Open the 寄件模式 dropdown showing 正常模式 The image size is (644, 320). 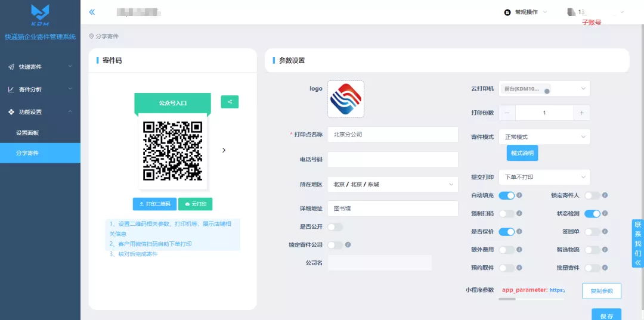pyautogui.click(x=544, y=136)
